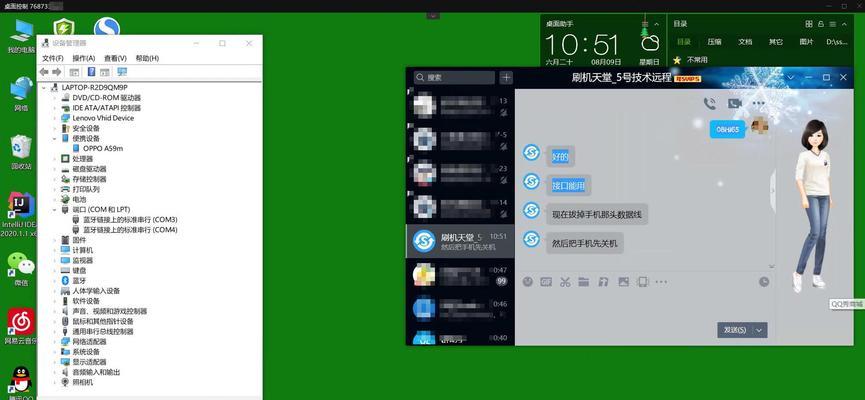The height and width of the screenshot is (400, 865).
Task: Click the scan hardware changes monitor icon
Action: 122,72
